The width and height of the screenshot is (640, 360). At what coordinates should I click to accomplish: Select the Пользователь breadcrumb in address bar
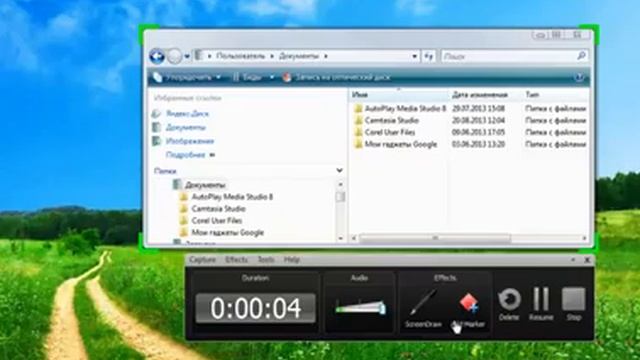[x=240, y=56]
